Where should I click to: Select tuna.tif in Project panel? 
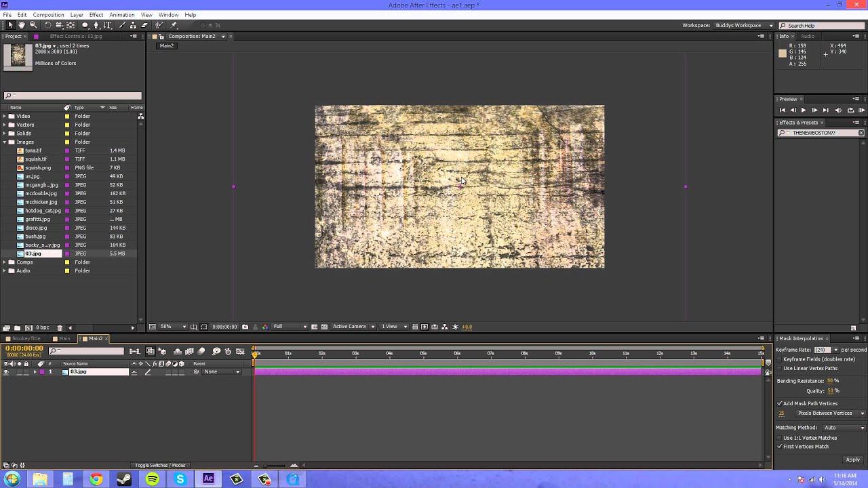(x=33, y=150)
